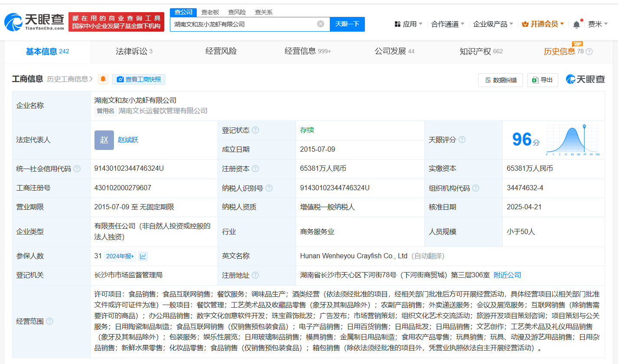Click the 天眼查 logo in header
The height and width of the screenshot is (364, 618).
tap(34, 22)
